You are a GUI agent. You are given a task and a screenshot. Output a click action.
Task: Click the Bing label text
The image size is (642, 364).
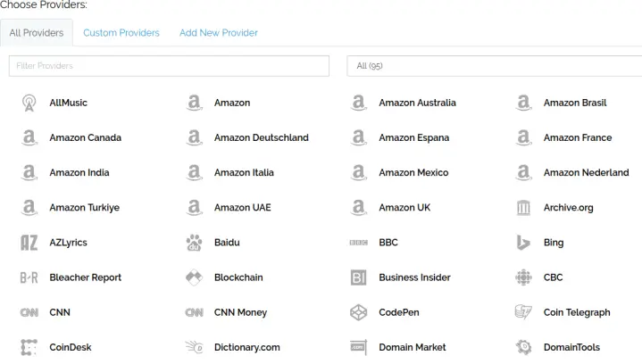pos(554,243)
